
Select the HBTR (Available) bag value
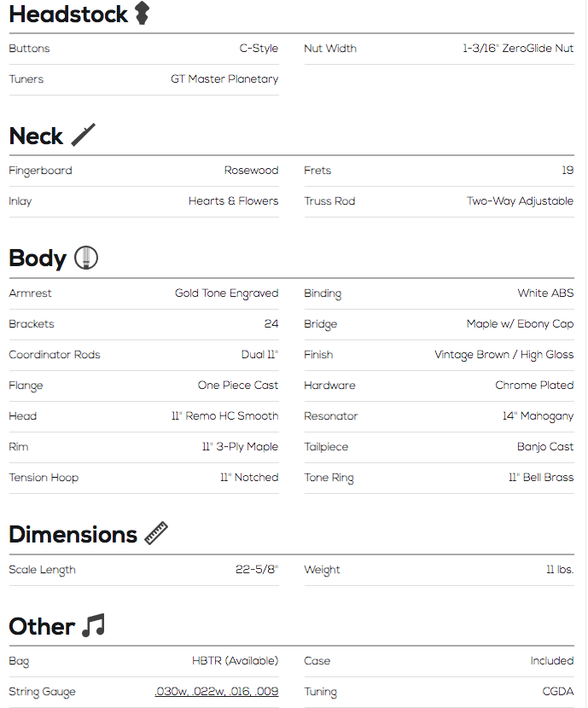236,660
